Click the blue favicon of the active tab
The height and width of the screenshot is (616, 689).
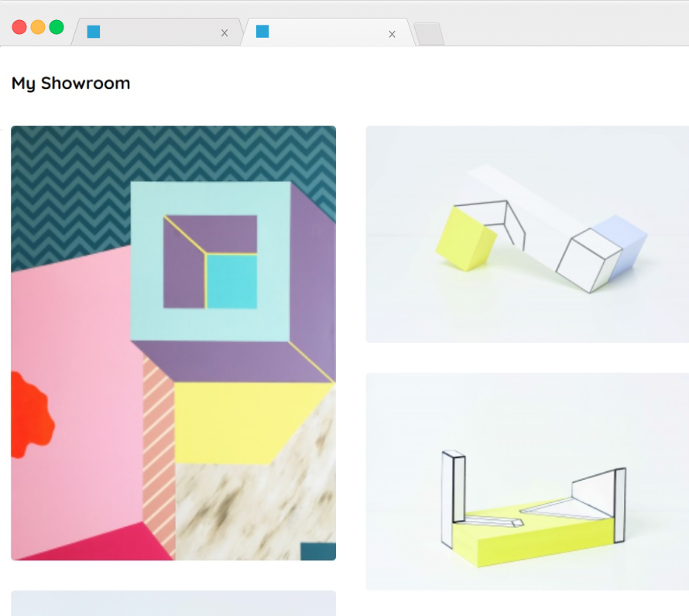pos(262,32)
